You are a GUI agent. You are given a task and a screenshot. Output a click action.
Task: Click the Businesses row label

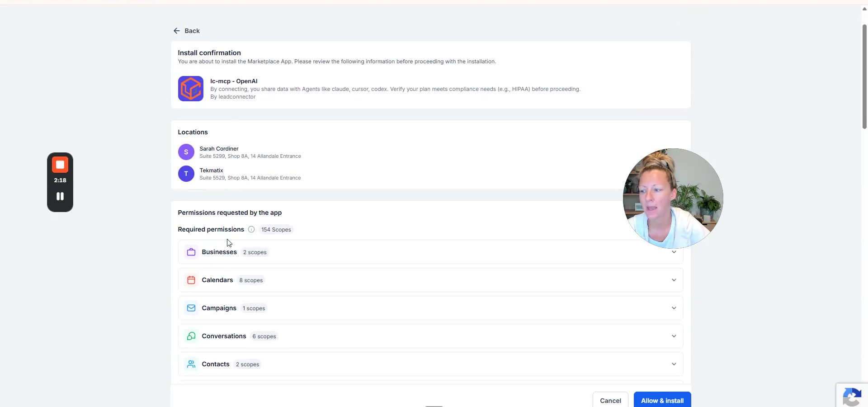(x=219, y=252)
